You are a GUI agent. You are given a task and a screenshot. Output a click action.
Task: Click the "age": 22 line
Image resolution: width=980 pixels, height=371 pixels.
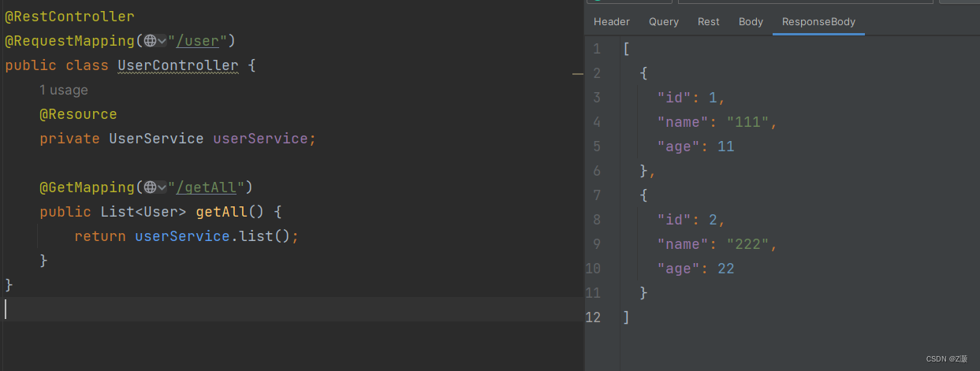[x=695, y=269]
